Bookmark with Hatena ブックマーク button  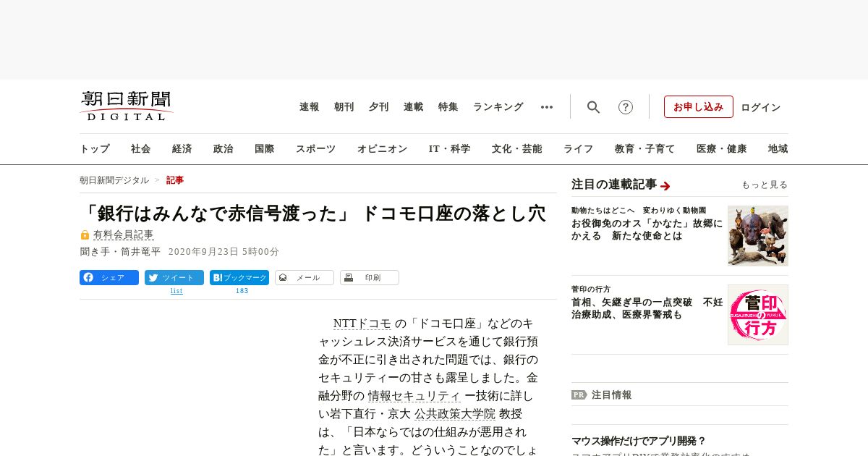click(x=239, y=278)
